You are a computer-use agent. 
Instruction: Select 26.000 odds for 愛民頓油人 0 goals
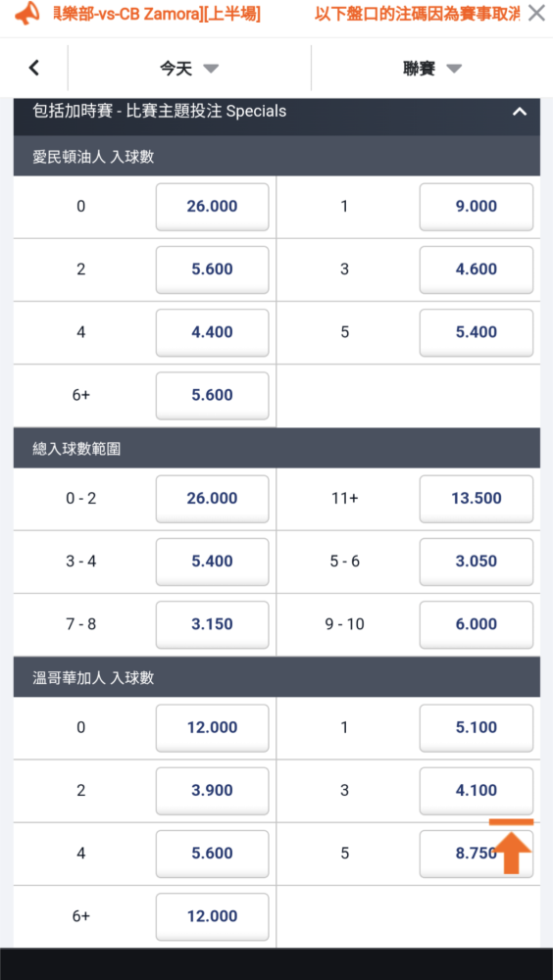(212, 207)
